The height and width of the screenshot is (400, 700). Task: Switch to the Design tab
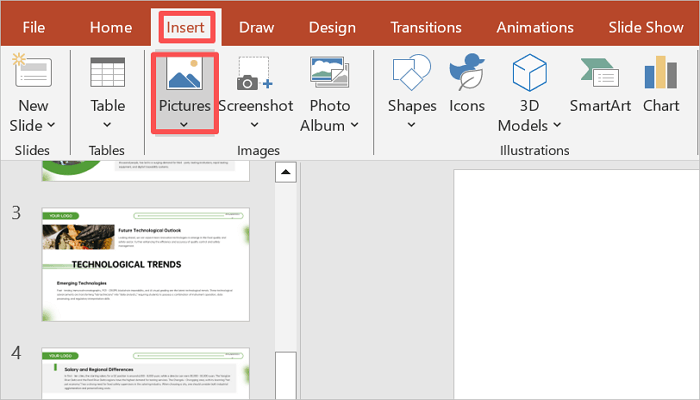[x=332, y=28]
